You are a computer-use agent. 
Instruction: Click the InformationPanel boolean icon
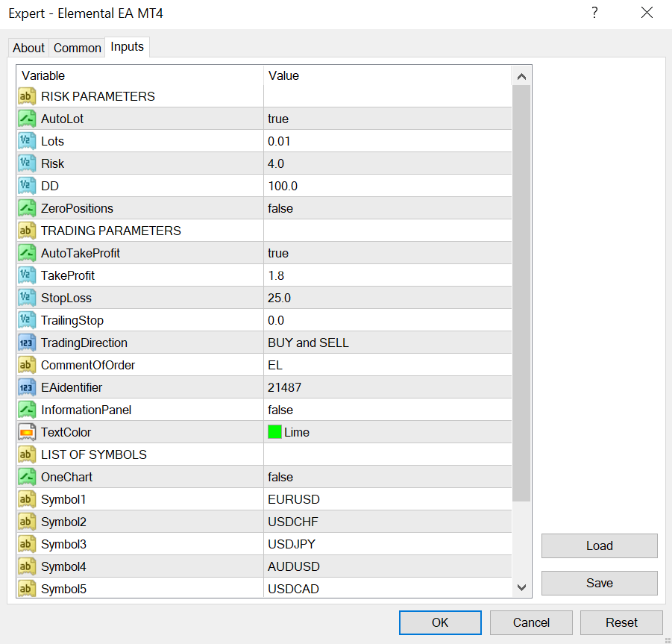click(x=27, y=410)
